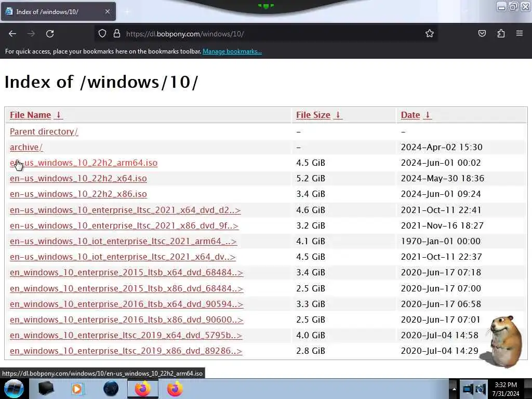Click the 2024-Apr-02 15:30 date cell
Image resolution: width=532 pixels, height=399 pixels.
tap(442, 147)
